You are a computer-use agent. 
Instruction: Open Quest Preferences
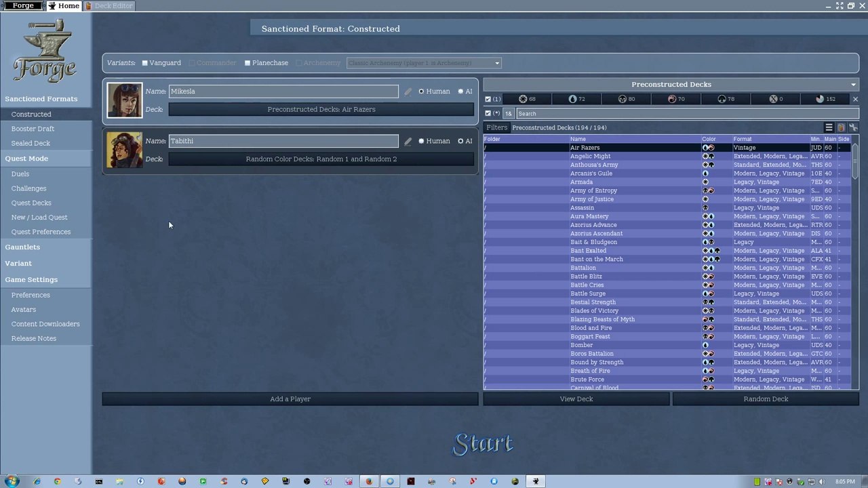pyautogui.click(x=41, y=232)
